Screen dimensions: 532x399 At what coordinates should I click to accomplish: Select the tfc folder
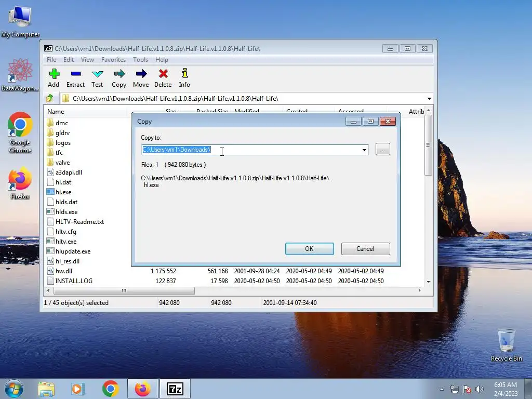[x=55, y=152]
